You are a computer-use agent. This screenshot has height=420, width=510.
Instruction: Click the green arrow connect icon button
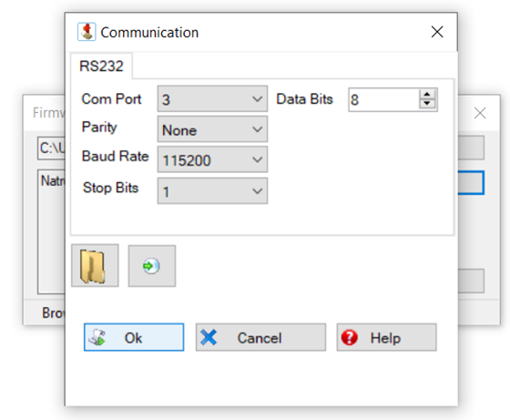(152, 266)
